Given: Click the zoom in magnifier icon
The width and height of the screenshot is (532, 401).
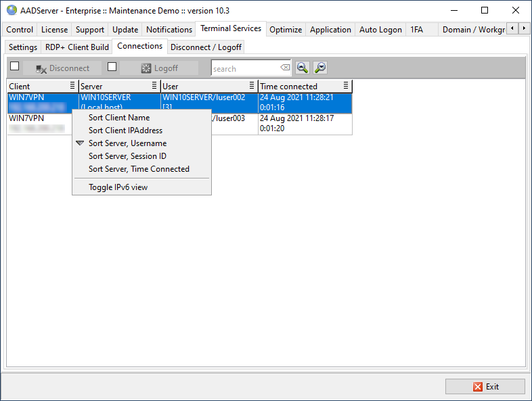Looking at the screenshot, I should click(x=303, y=68).
